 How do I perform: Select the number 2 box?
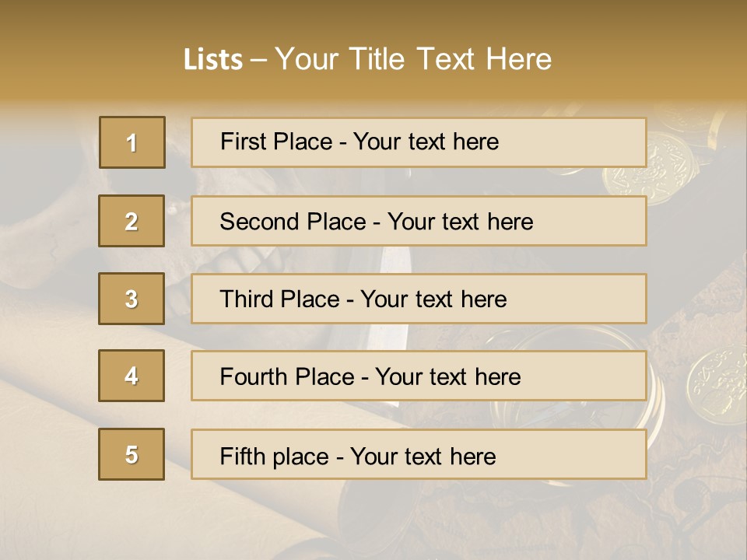pyautogui.click(x=132, y=221)
